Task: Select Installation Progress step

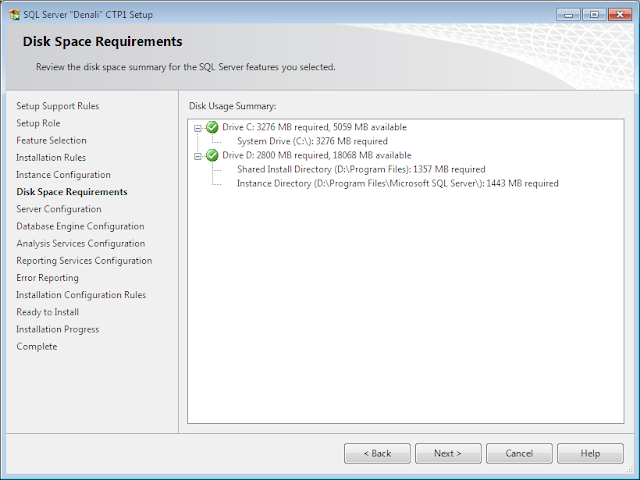Action: click(x=58, y=329)
